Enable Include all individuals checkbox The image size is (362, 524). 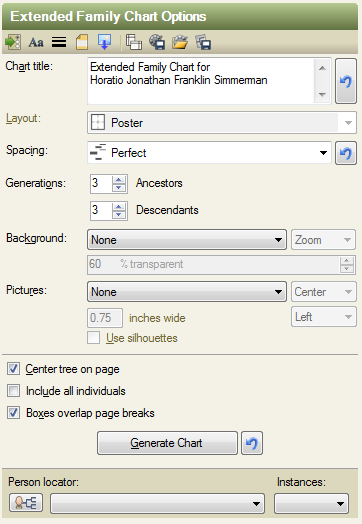coord(14,391)
